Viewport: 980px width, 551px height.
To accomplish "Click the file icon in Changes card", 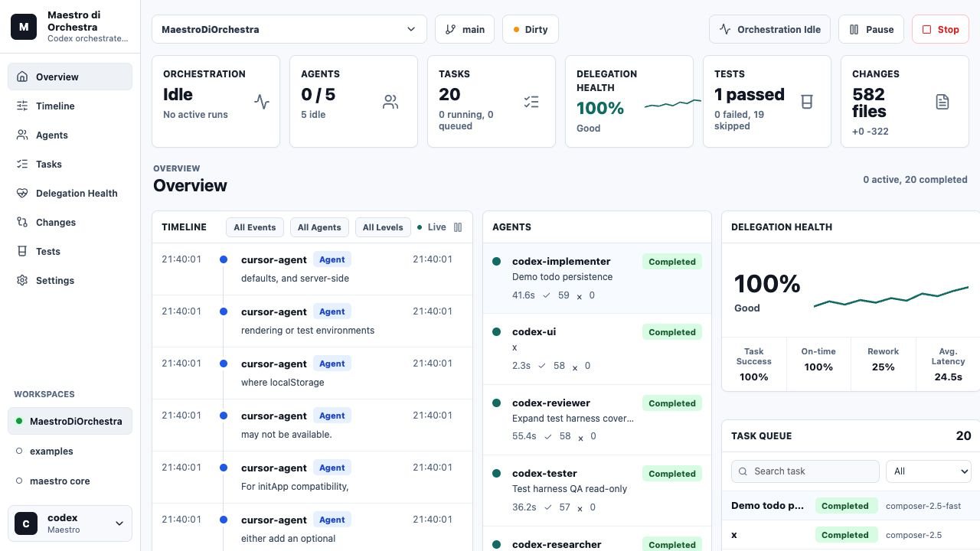I will click(x=942, y=102).
